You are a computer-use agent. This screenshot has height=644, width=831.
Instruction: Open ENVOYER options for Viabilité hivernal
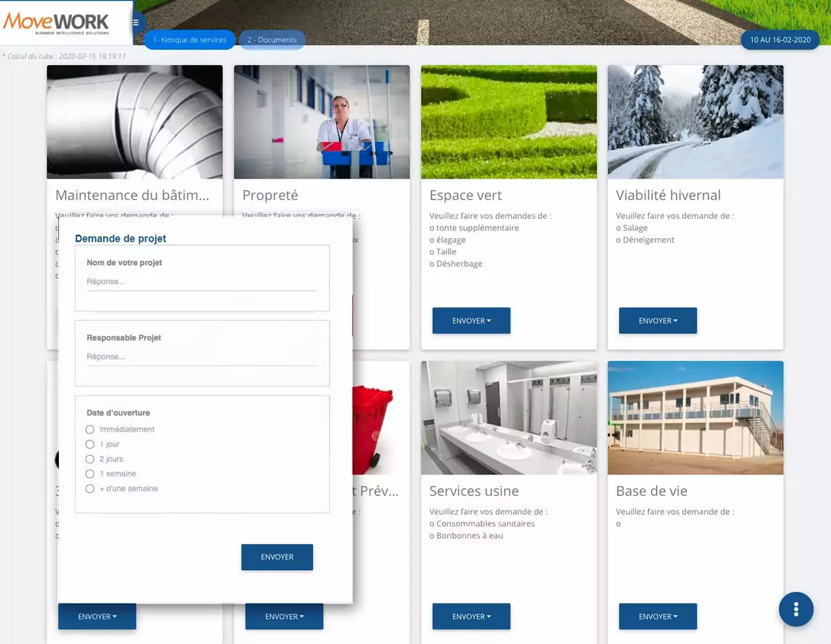[657, 321]
